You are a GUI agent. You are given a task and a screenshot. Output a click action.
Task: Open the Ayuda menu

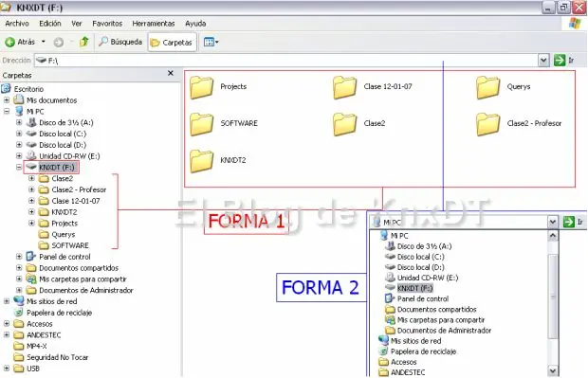pyautogui.click(x=195, y=24)
